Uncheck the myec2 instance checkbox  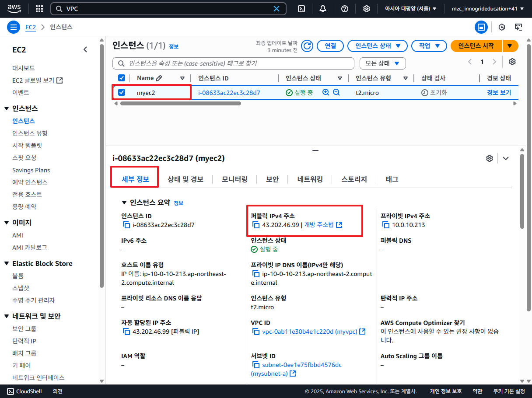pos(122,92)
